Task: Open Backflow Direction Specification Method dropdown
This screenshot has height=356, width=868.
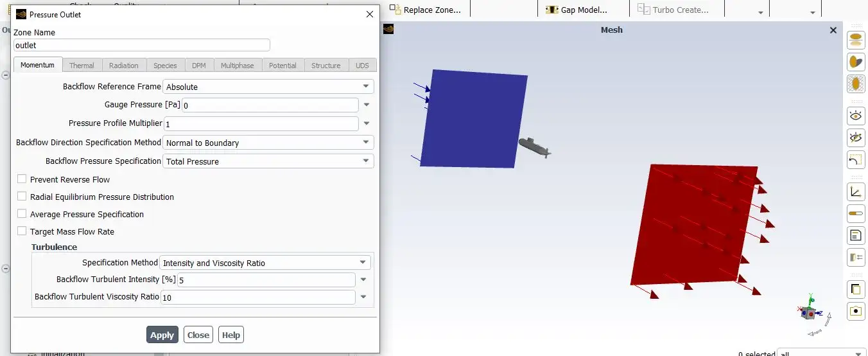Action: point(268,143)
